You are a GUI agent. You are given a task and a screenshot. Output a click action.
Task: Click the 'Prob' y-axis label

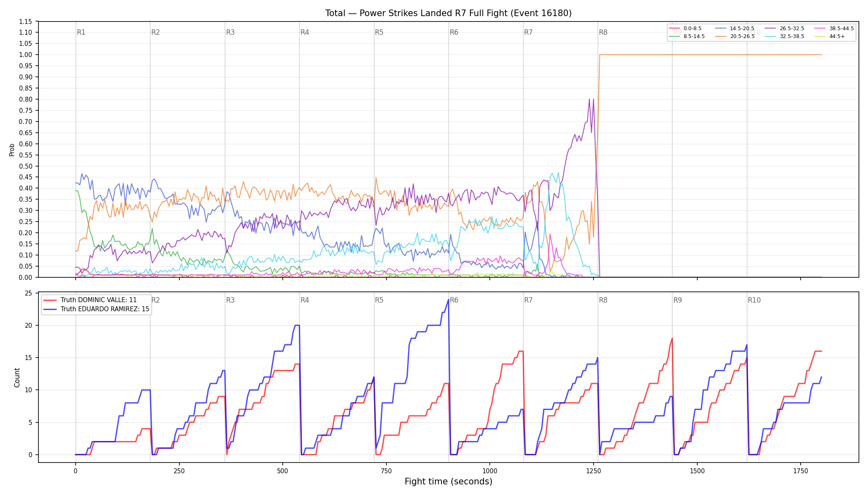coord(12,150)
